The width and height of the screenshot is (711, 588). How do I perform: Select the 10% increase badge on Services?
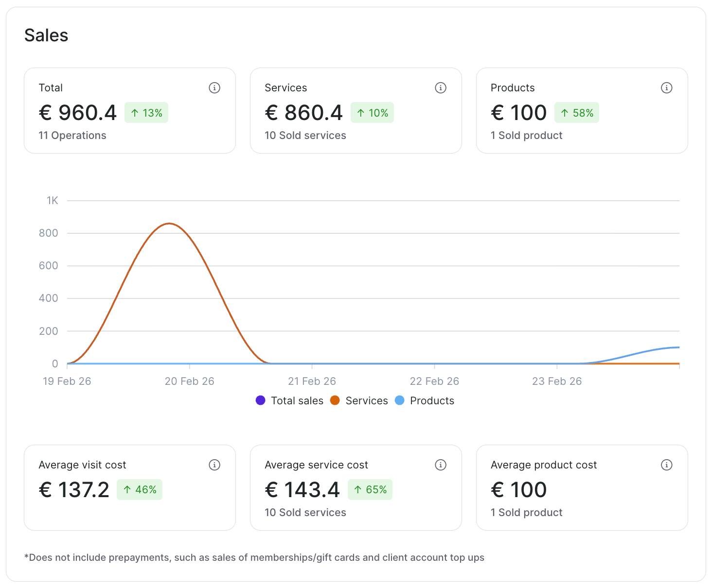pos(373,113)
